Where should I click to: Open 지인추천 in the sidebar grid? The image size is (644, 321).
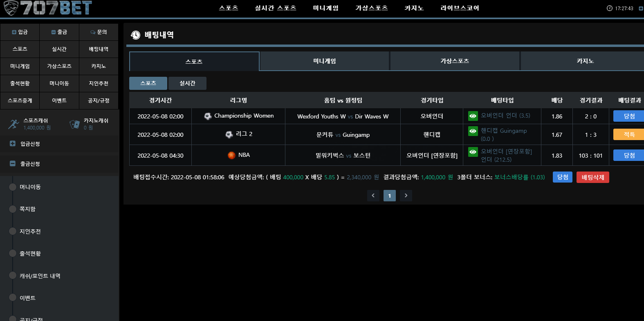pyautogui.click(x=99, y=83)
